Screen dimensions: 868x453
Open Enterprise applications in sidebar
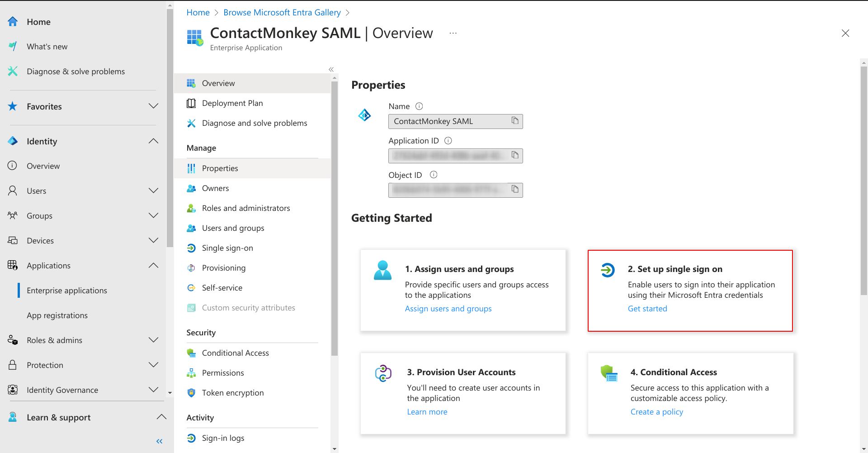(67, 291)
